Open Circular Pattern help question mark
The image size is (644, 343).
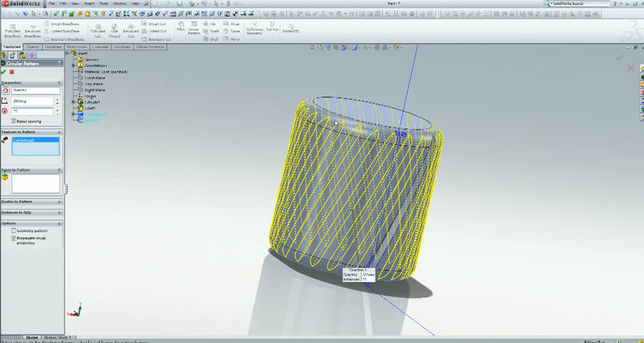click(x=59, y=63)
